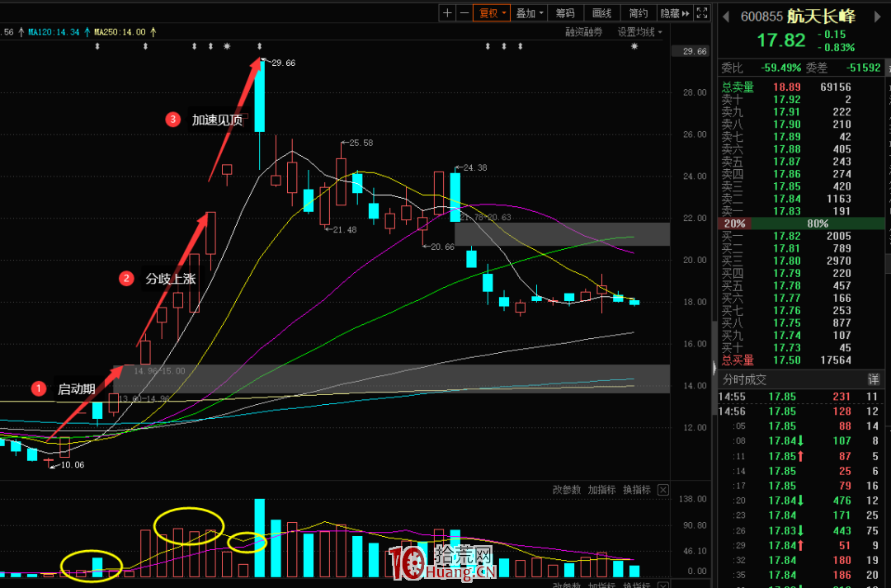Viewport: 891px width, 588px height.
Task: Select the 卖十 17.92 order row
Action: 800,100
